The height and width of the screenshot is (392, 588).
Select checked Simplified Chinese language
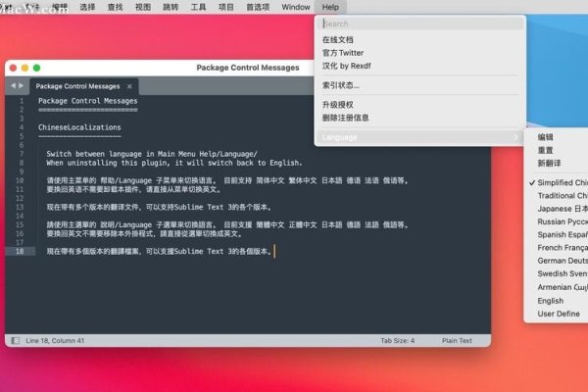(x=556, y=182)
